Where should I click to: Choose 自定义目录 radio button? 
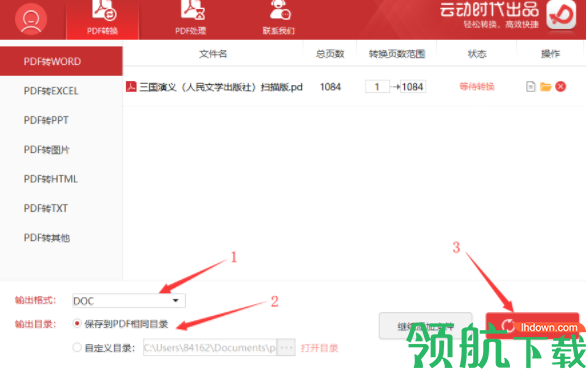coord(77,348)
